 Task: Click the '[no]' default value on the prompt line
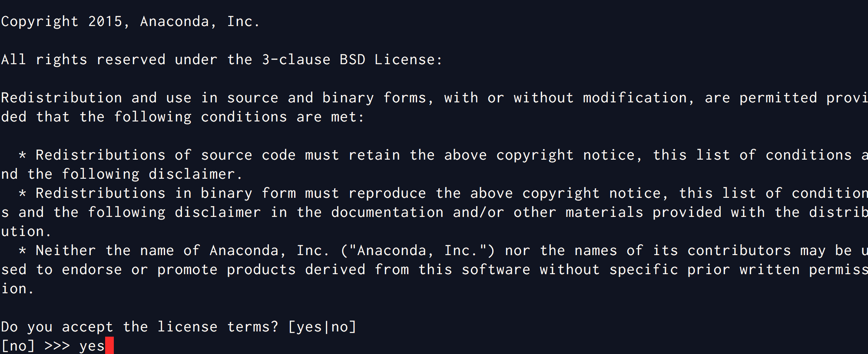tap(18, 346)
